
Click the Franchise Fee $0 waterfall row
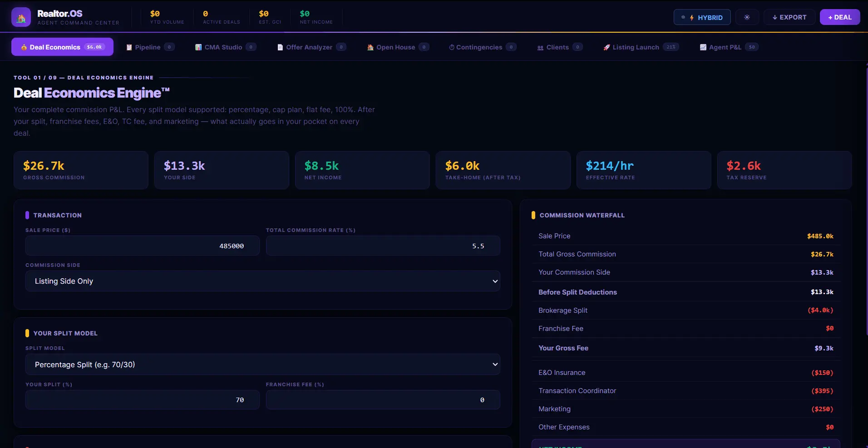[x=686, y=328]
